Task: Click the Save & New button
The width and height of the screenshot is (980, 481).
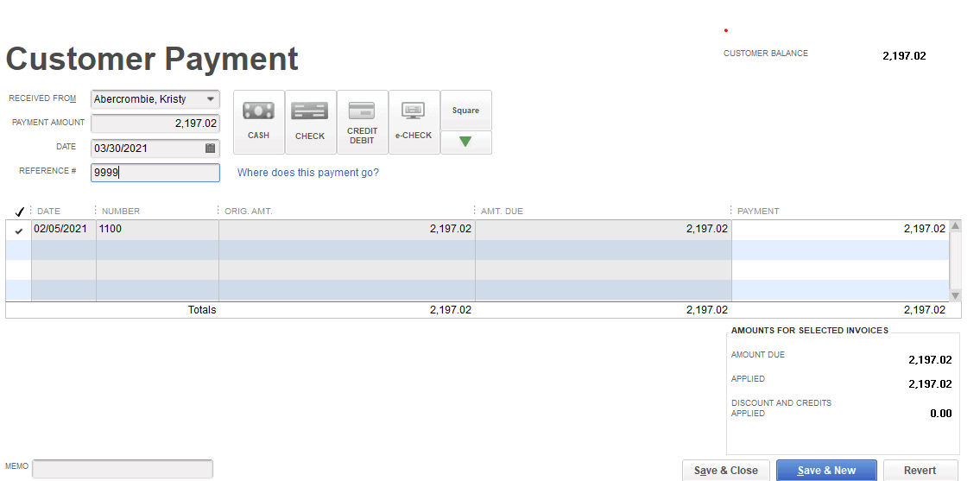Action: (x=826, y=471)
